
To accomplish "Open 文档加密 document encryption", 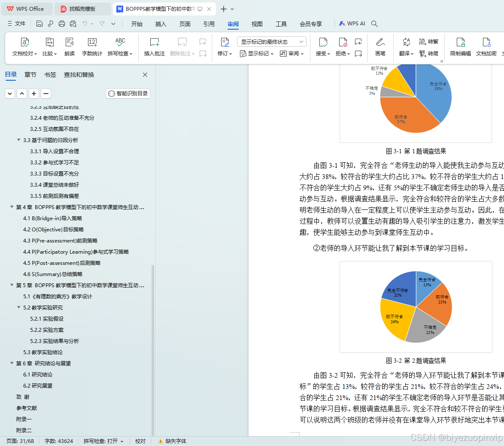I will click(486, 47).
